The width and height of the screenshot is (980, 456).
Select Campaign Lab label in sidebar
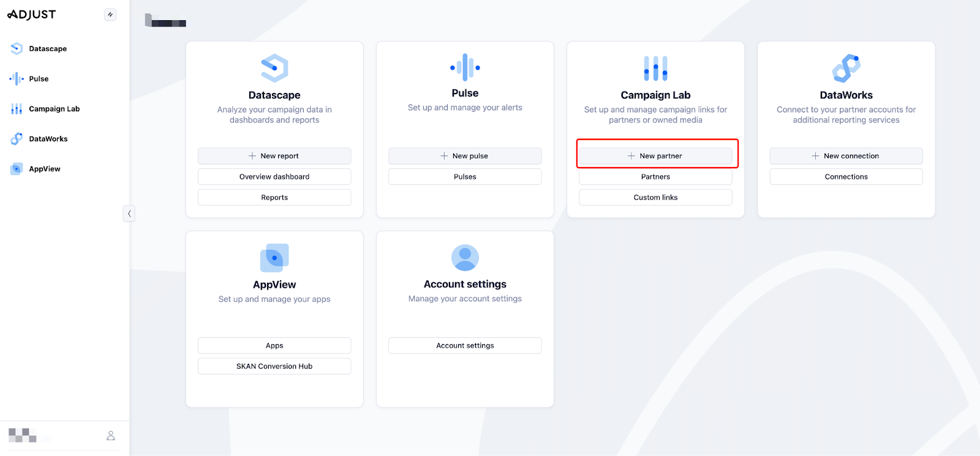(x=55, y=108)
